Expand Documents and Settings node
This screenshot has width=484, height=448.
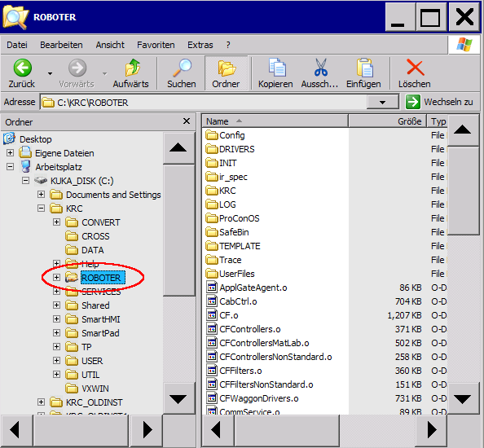coord(41,195)
